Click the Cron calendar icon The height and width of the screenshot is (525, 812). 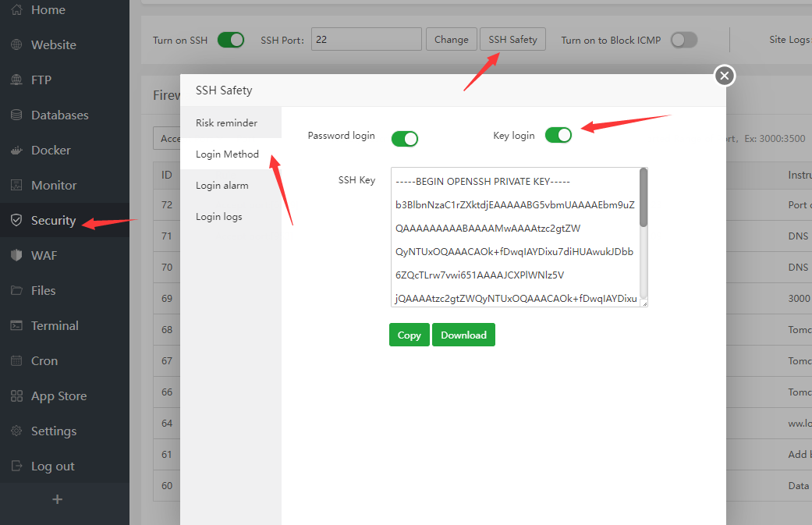tap(16, 361)
